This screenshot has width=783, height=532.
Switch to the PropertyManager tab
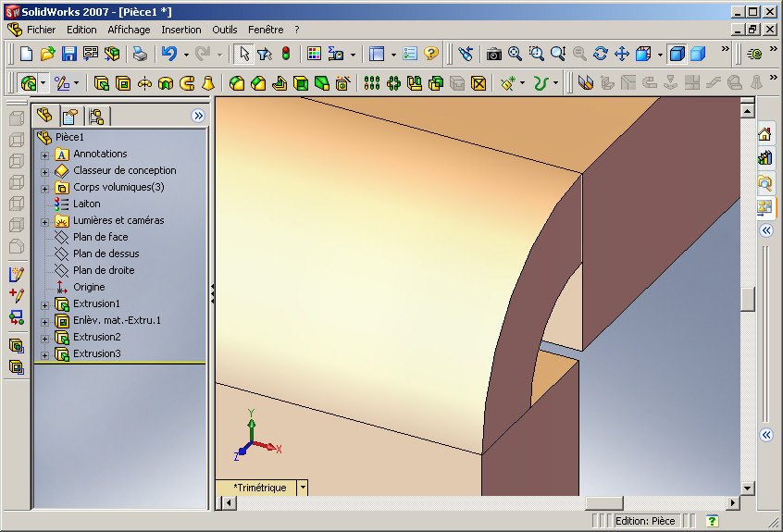(70, 117)
